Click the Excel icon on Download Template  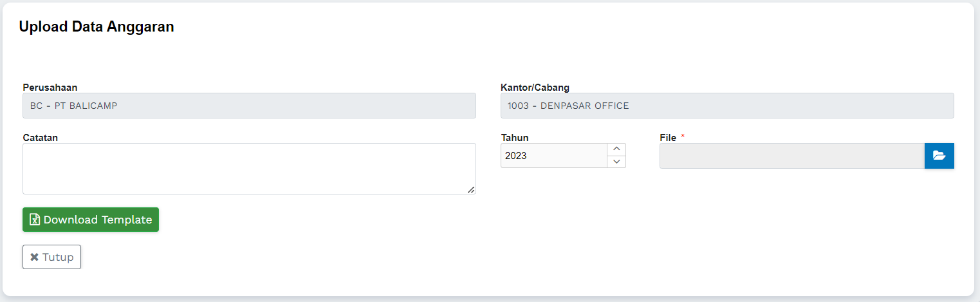tap(35, 220)
